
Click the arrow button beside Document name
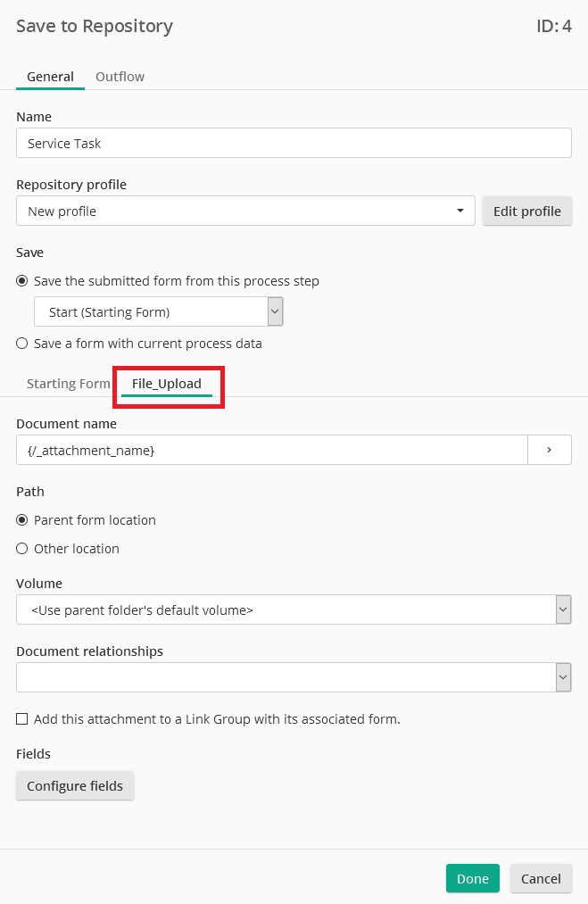tap(550, 450)
